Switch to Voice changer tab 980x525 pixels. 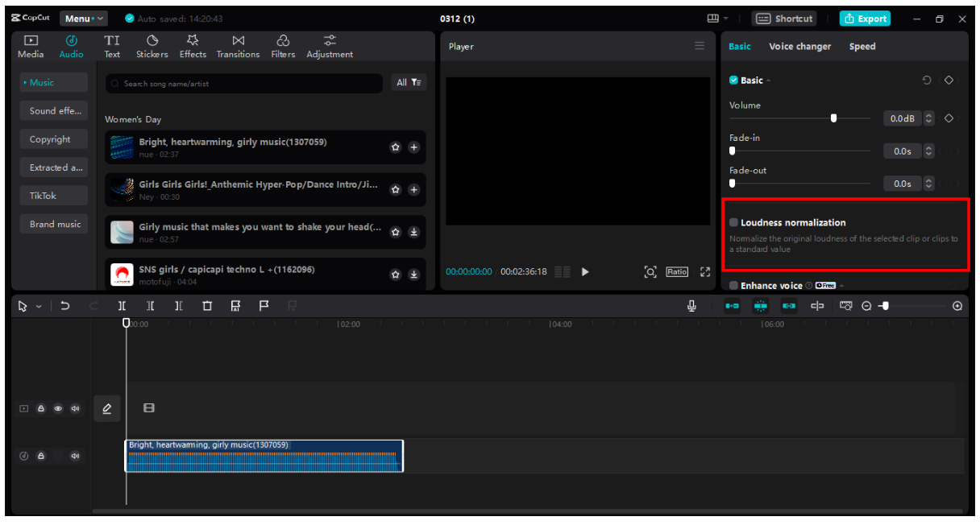pos(799,47)
